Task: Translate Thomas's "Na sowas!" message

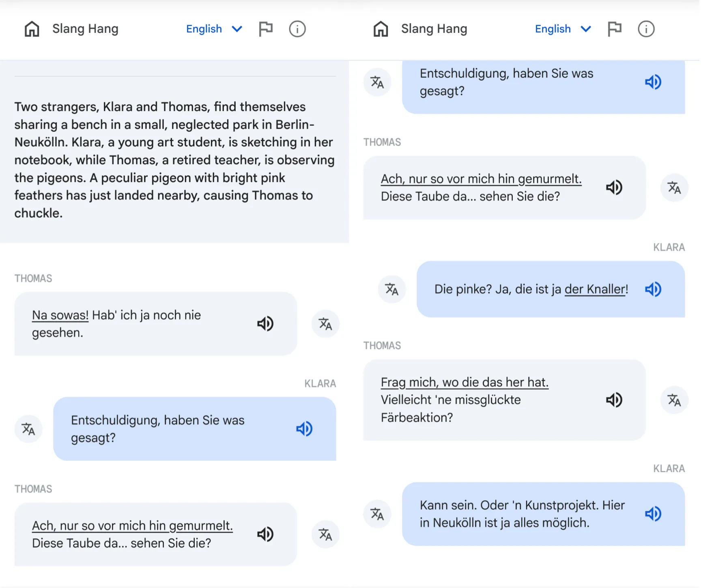Action: (x=325, y=324)
